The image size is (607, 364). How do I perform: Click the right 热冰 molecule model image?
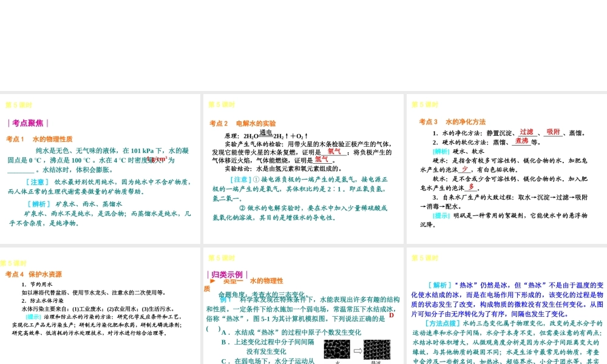[x=377, y=349]
